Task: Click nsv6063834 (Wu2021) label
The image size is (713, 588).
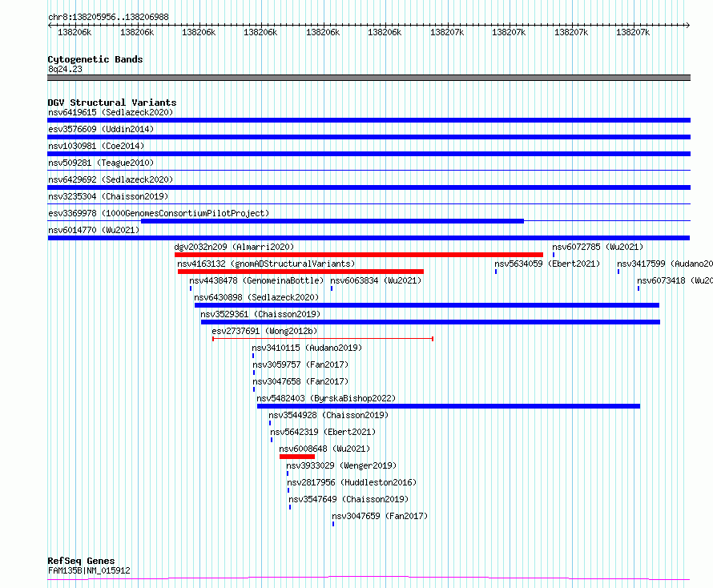Action: 376,280
